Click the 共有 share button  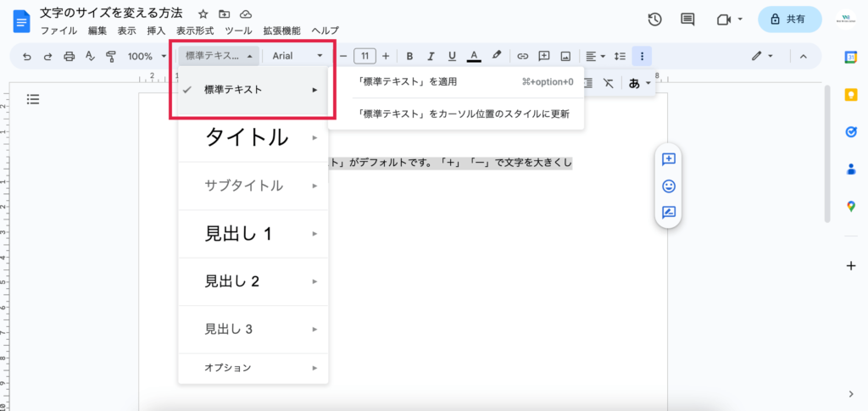pyautogui.click(x=789, y=19)
